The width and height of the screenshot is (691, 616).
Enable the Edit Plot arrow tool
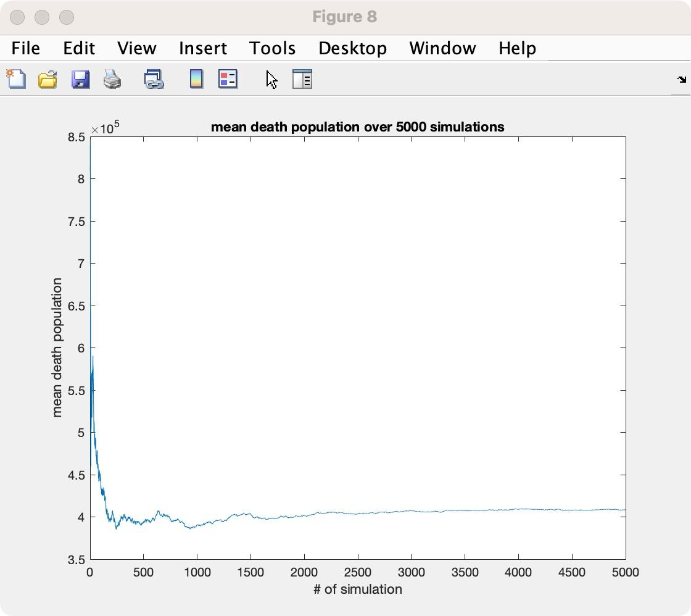[271, 79]
